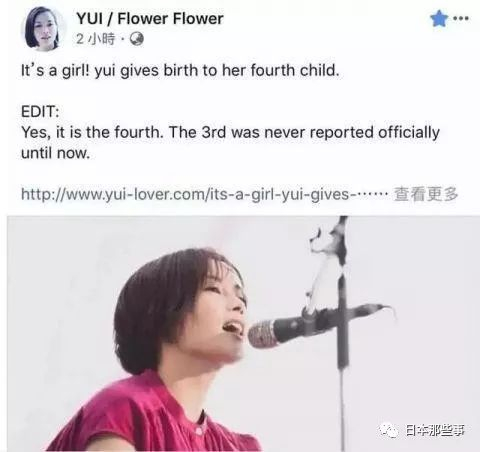The height and width of the screenshot is (452, 480).
Task: Click the words until now.
Action: [x=55, y=153]
